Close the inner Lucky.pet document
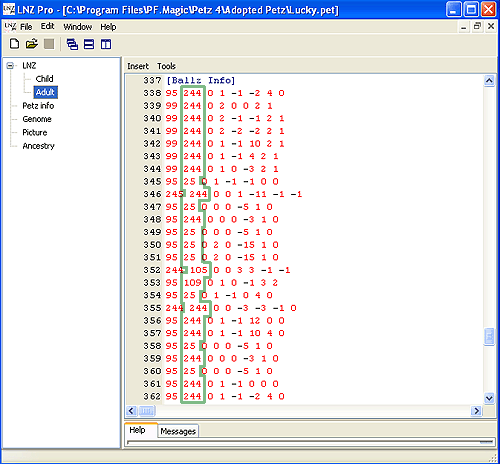500x464 pixels. pos(491,26)
